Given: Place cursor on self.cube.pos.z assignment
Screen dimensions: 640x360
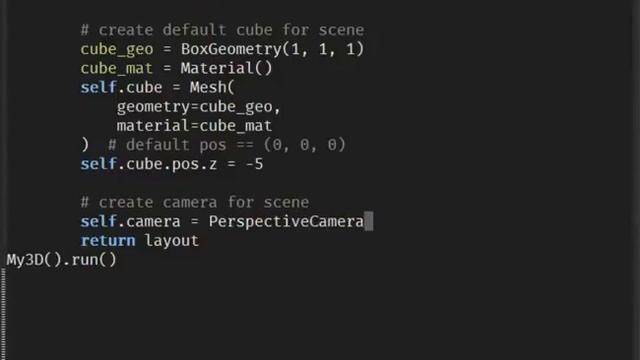Looking at the screenshot, I should click(x=172, y=164).
